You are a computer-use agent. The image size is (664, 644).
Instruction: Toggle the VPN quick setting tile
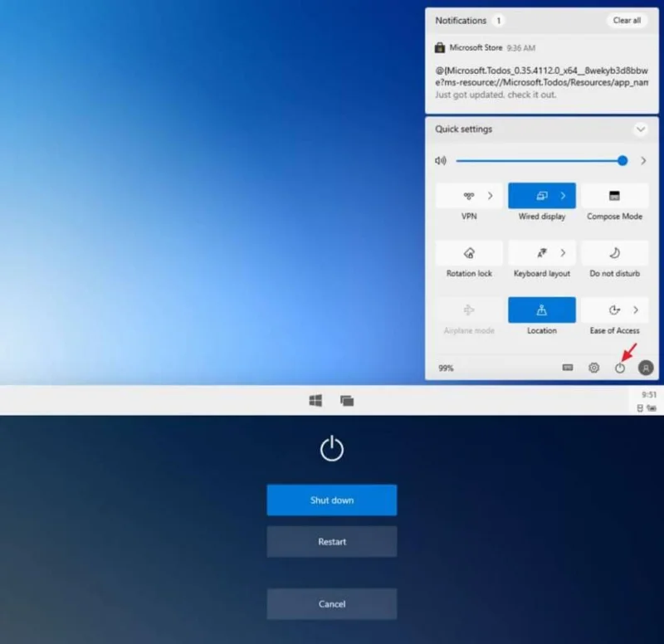[469, 196]
